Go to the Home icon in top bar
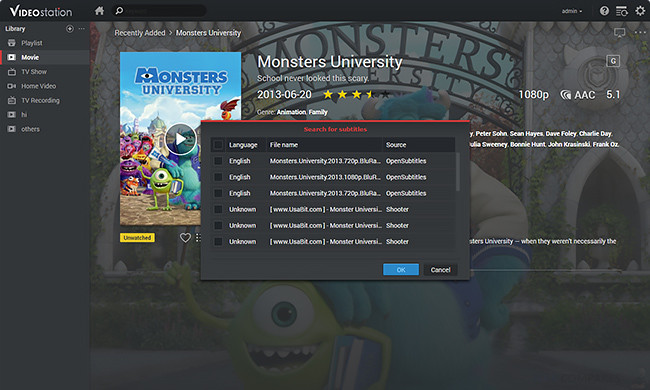 coord(99,10)
